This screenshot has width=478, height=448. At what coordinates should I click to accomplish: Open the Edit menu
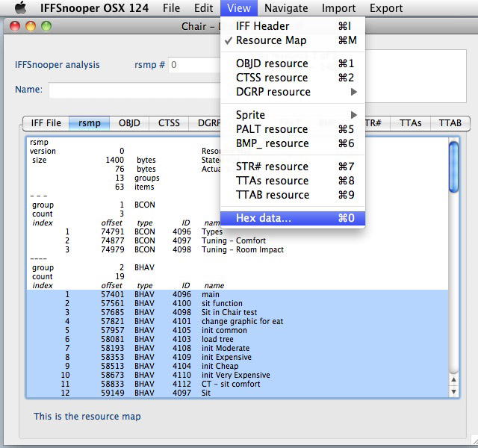click(203, 8)
